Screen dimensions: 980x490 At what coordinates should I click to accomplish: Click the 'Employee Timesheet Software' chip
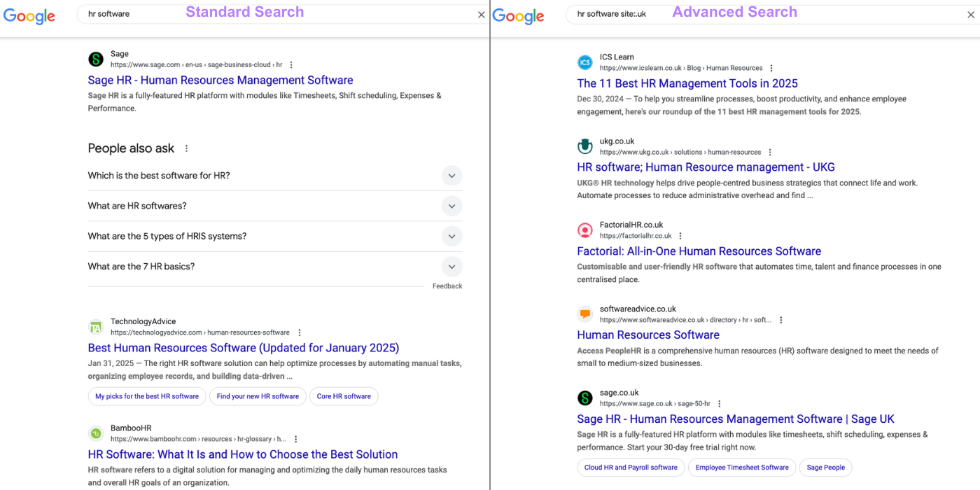pyautogui.click(x=741, y=467)
